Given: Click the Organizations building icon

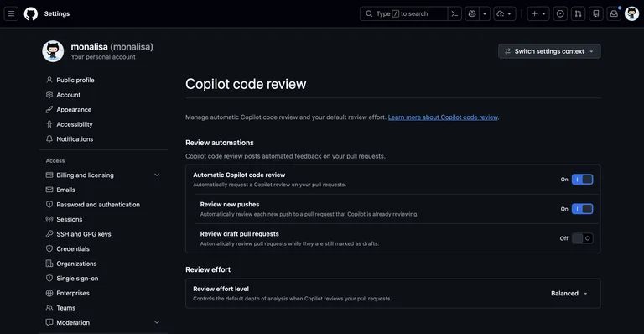Looking at the screenshot, I should point(49,264).
